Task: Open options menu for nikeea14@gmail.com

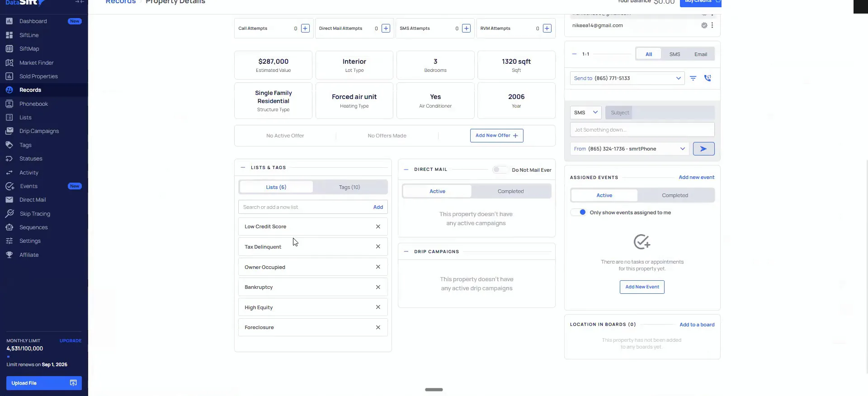Action: tap(712, 25)
